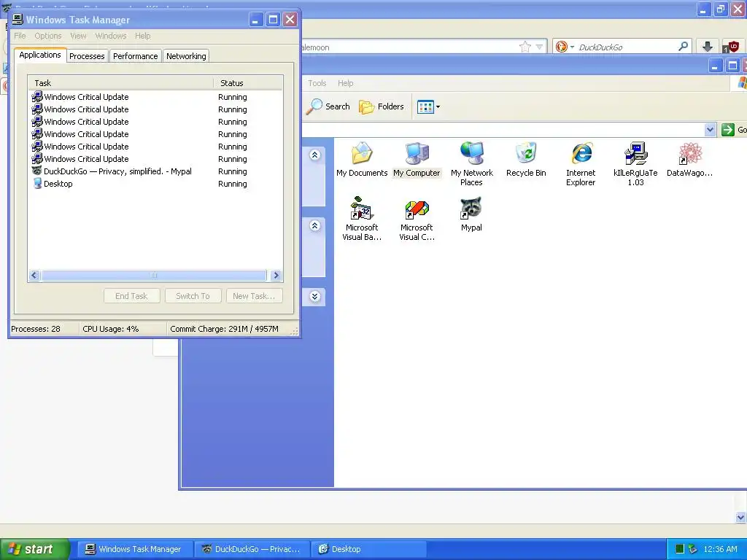This screenshot has height=560, width=747.
Task: Open Task Manager Windows menu
Action: point(111,36)
